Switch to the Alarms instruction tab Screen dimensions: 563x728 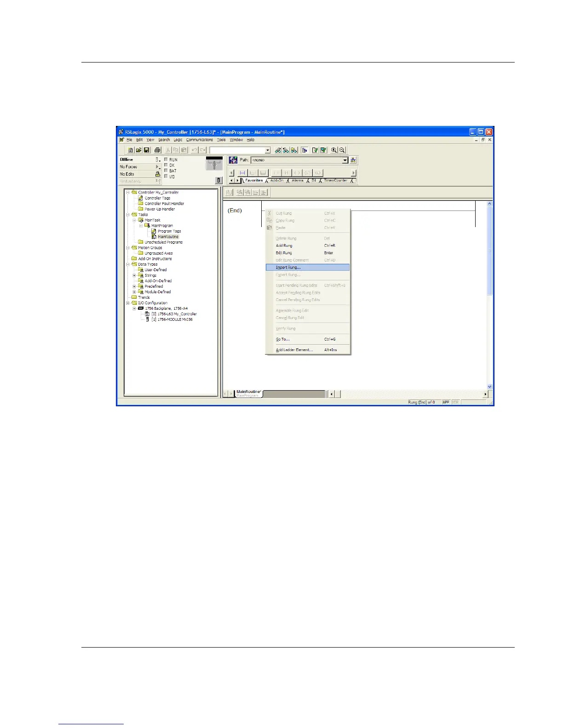pos(298,180)
